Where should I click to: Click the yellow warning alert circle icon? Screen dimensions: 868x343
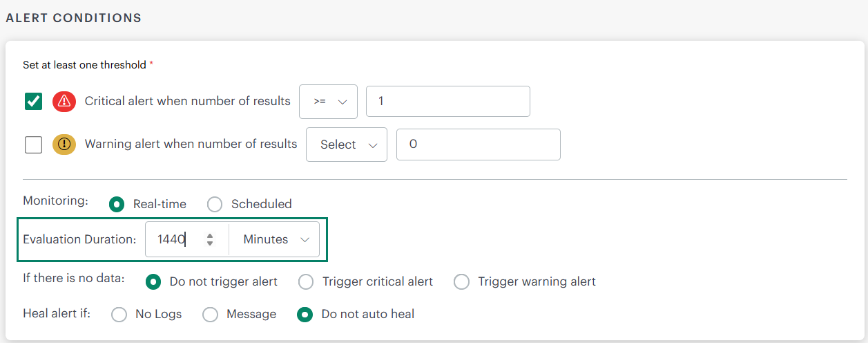click(64, 145)
